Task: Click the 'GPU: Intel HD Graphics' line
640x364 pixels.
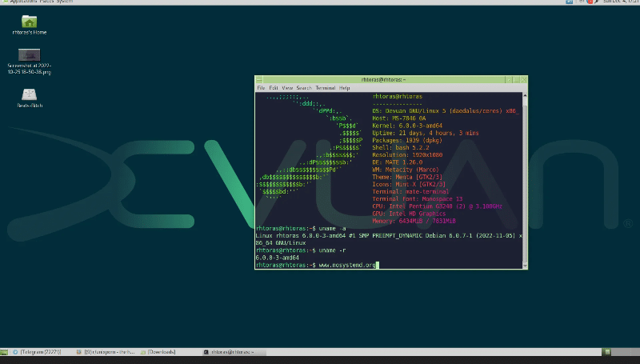Action: tap(409, 214)
